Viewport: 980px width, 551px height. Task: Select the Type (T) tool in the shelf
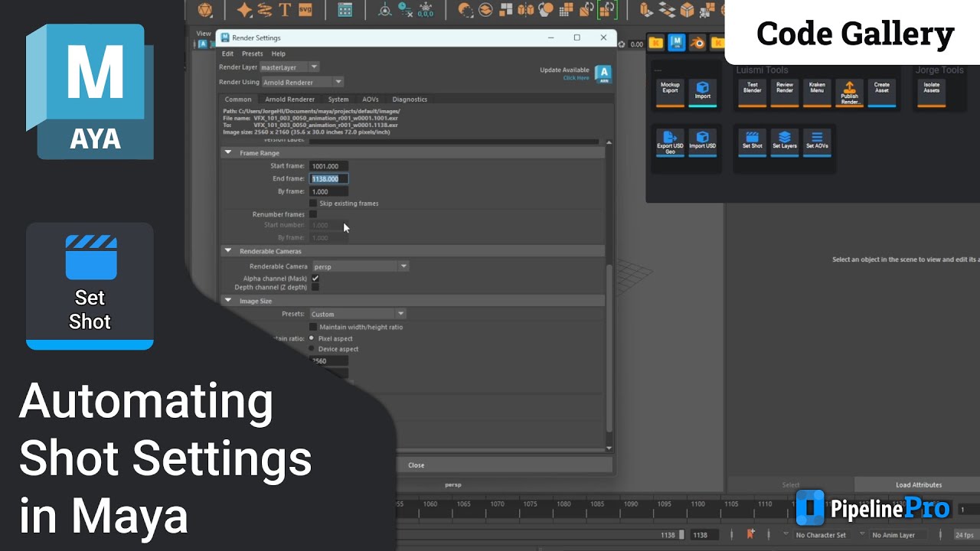285,10
